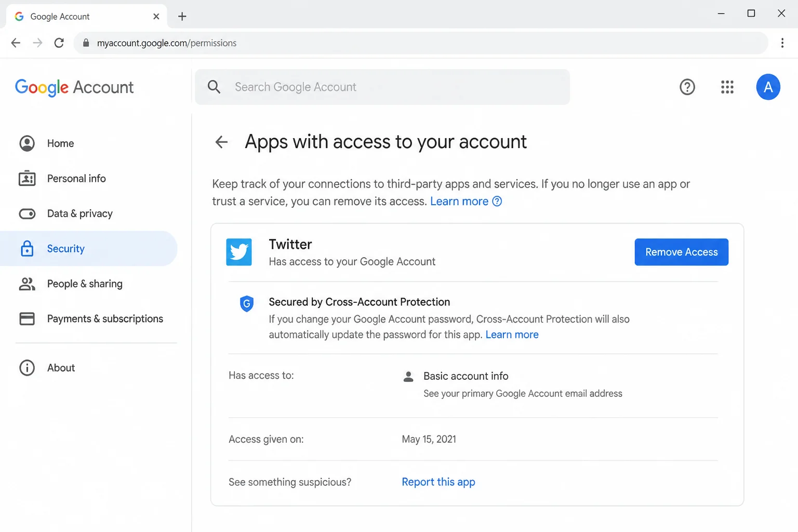Click the Security padlock icon
The width and height of the screenshot is (798, 532).
(x=27, y=248)
